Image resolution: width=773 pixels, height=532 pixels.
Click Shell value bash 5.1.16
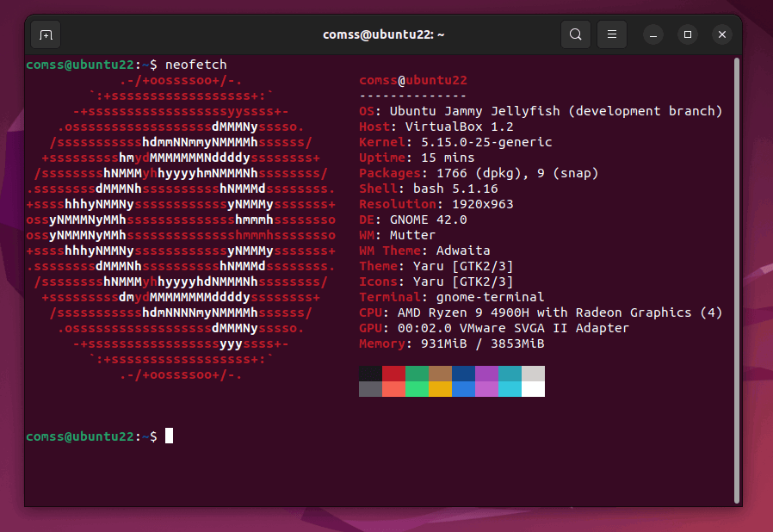455,189
